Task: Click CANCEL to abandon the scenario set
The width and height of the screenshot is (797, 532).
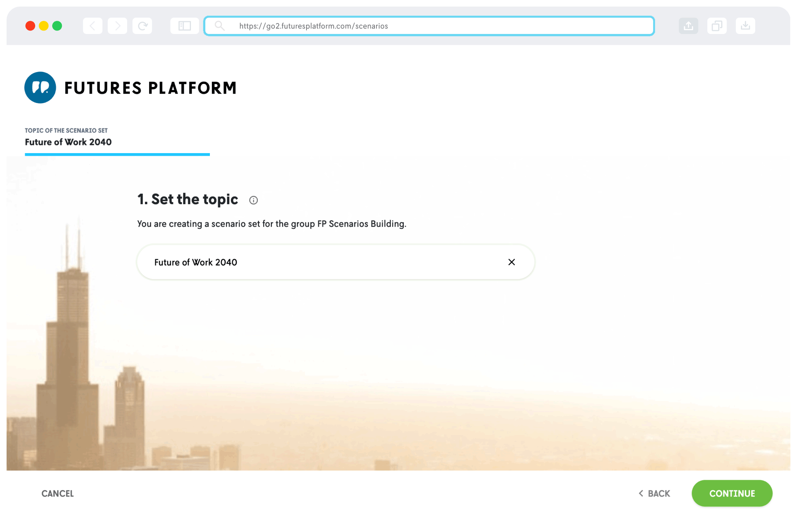Action: pyautogui.click(x=57, y=493)
